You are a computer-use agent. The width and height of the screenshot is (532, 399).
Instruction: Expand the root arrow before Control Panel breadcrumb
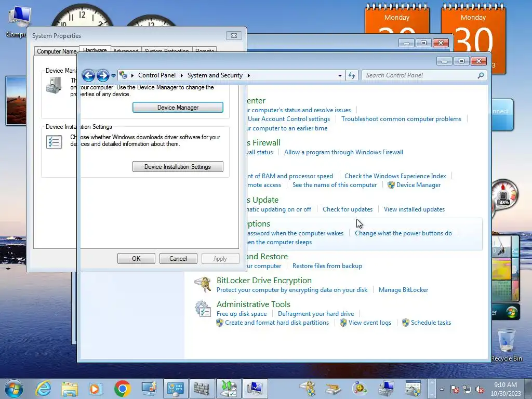(132, 75)
